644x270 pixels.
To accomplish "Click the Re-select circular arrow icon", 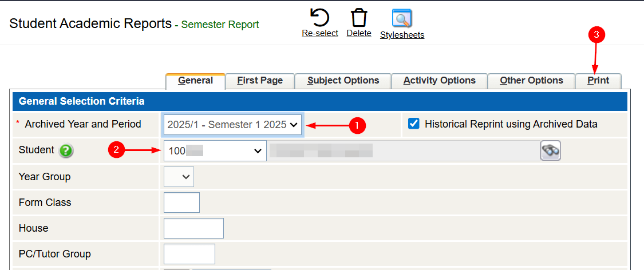I will click(x=319, y=17).
